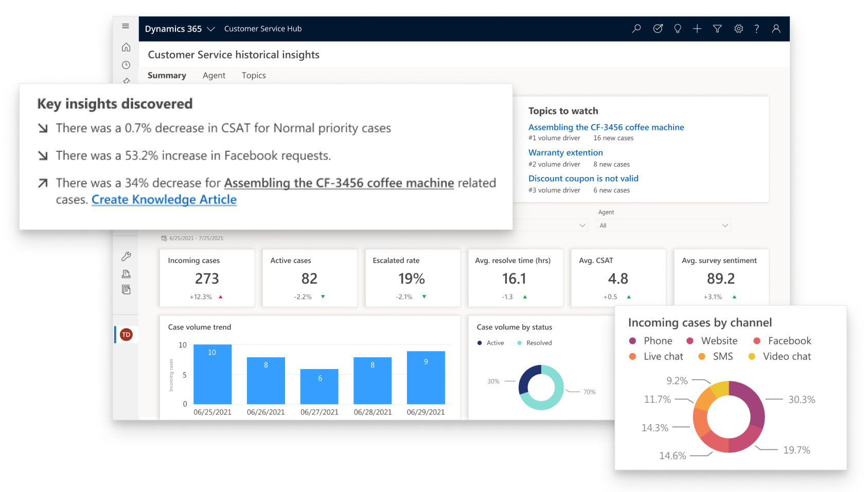This screenshot has width=868, height=492.
Task: Open the Agent filter dropdown
Action: [x=663, y=225]
